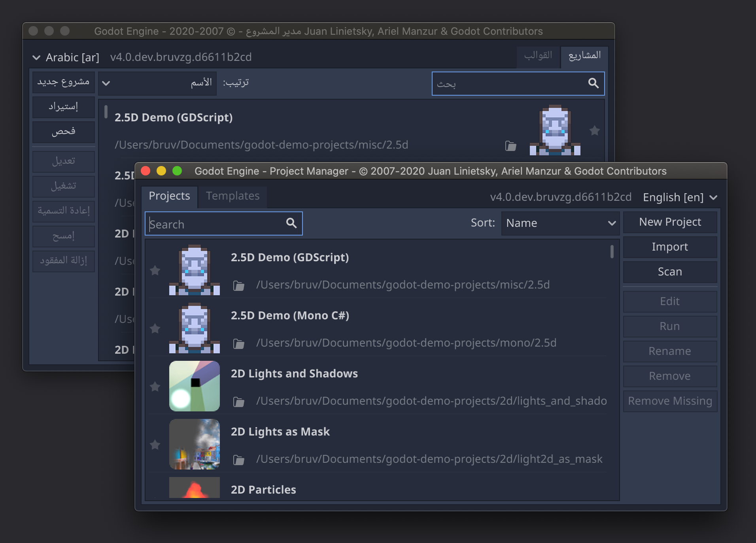756x543 pixels.
Task: Toggle favorite star for 2D Lights as Mask
Action: point(155,445)
